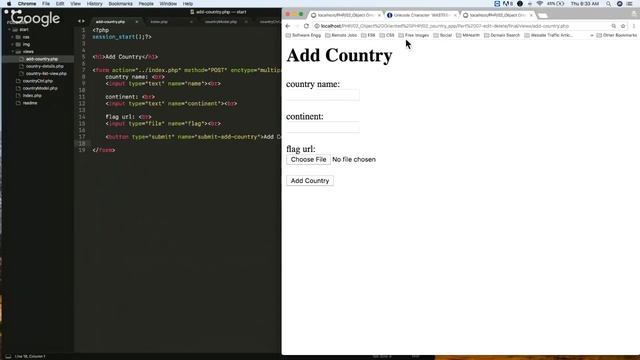Open the Edit menu
640x360 pixels.
click(x=60, y=4)
